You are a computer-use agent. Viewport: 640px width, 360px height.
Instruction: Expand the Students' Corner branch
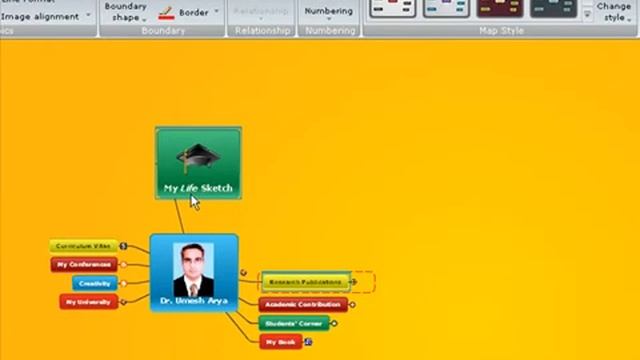click(334, 323)
